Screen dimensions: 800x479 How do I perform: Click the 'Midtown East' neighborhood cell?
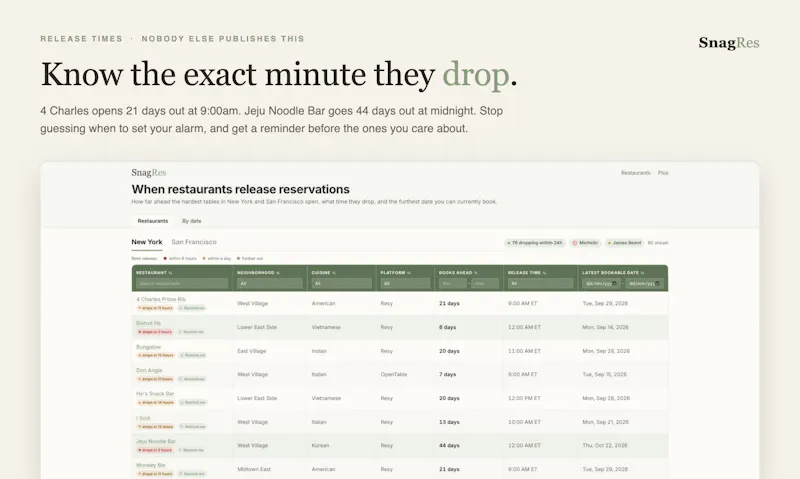254,469
